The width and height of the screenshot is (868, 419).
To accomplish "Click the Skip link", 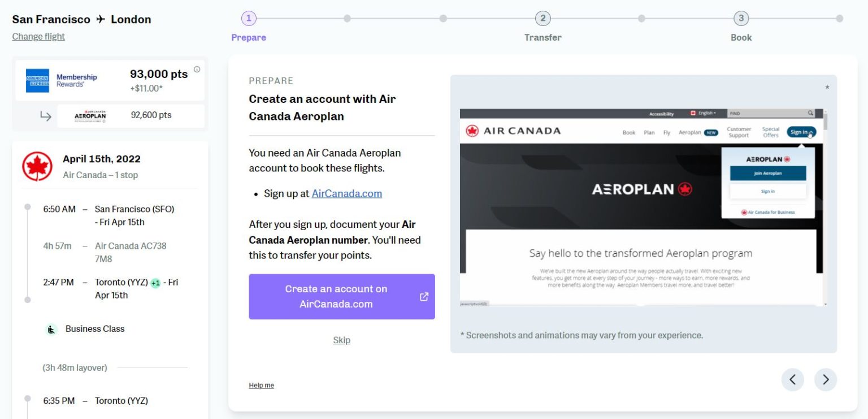I will (x=341, y=340).
